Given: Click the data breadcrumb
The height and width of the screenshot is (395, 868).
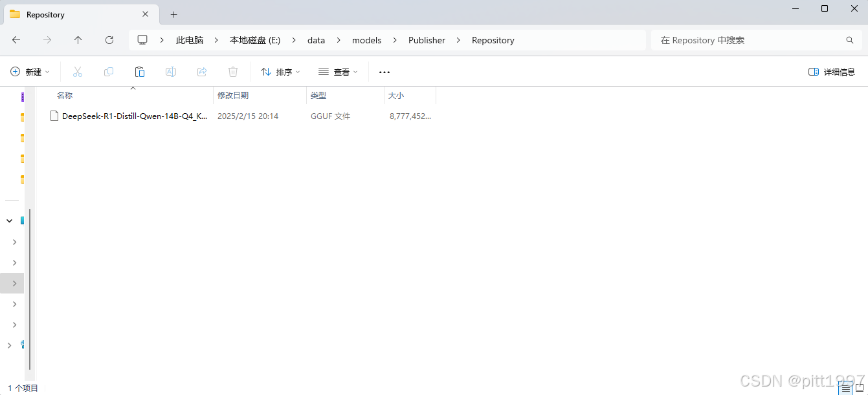Looking at the screenshot, I should click(316, 40).
